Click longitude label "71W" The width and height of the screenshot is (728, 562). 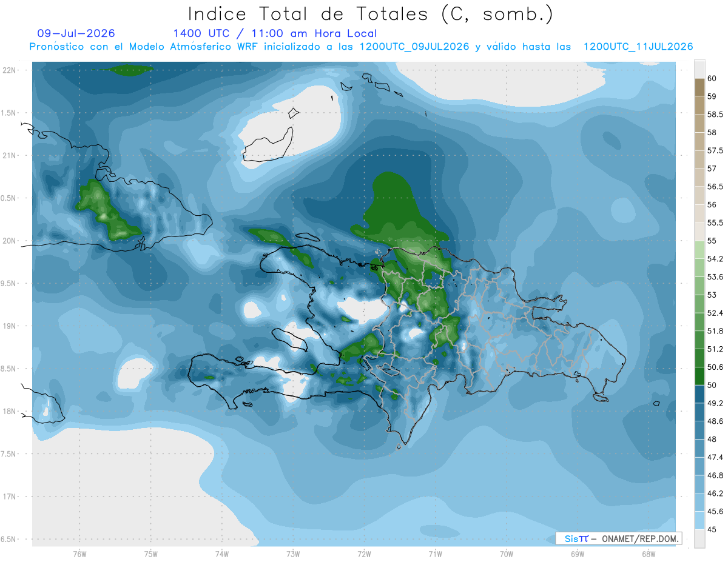[x=435, y=554]
